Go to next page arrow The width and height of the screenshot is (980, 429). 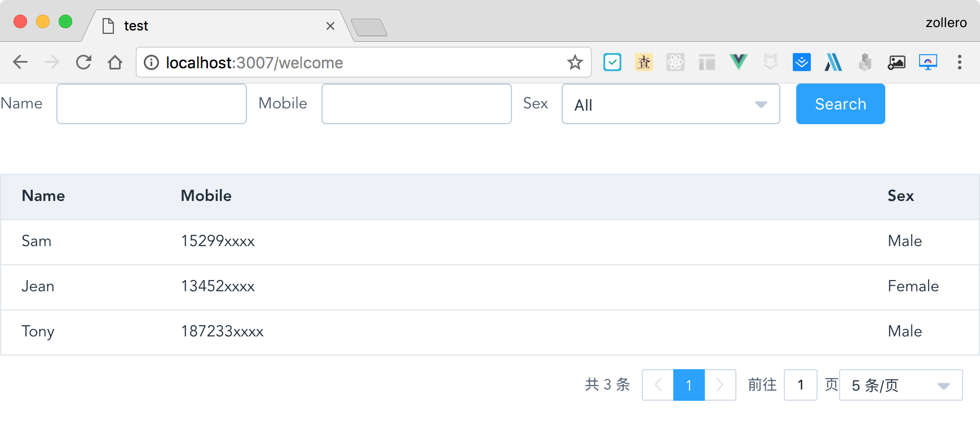click(x=720, y=385)
